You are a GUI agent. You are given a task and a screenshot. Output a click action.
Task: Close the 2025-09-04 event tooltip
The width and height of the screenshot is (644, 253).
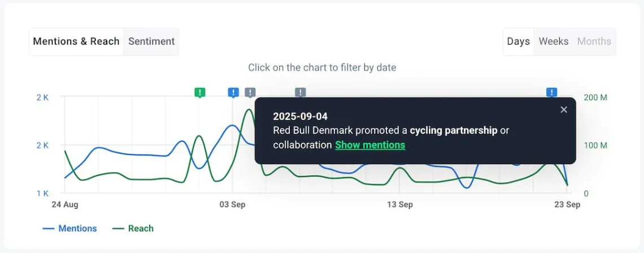[x=563, y=110]
